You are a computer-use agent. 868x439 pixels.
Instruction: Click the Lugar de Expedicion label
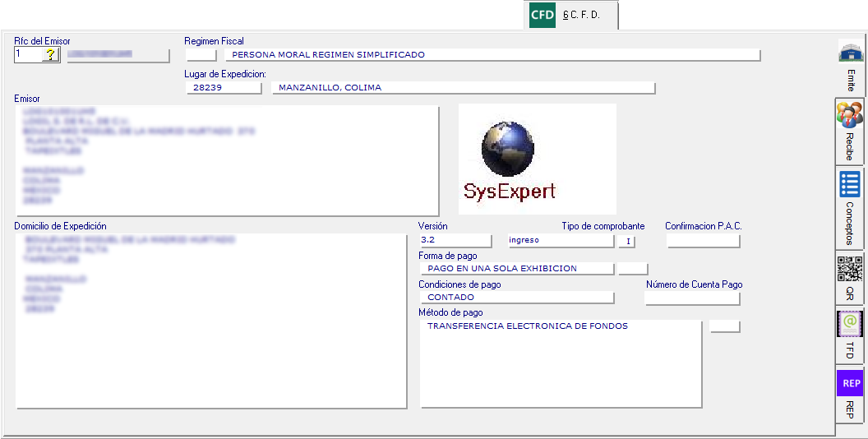pos(225,74)
